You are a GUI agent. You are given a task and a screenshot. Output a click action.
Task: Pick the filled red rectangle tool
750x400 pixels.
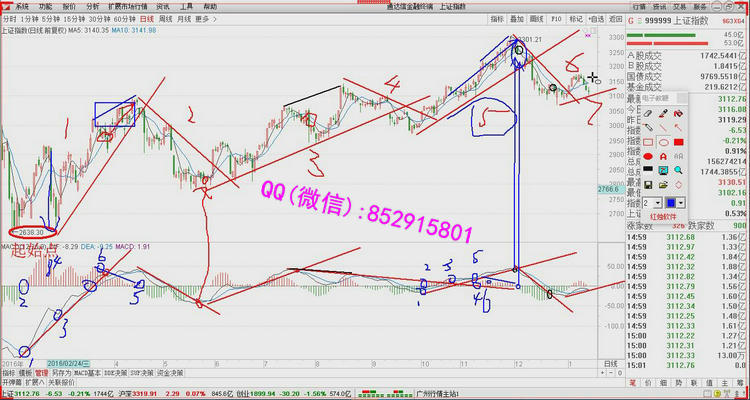coord(678,142)
